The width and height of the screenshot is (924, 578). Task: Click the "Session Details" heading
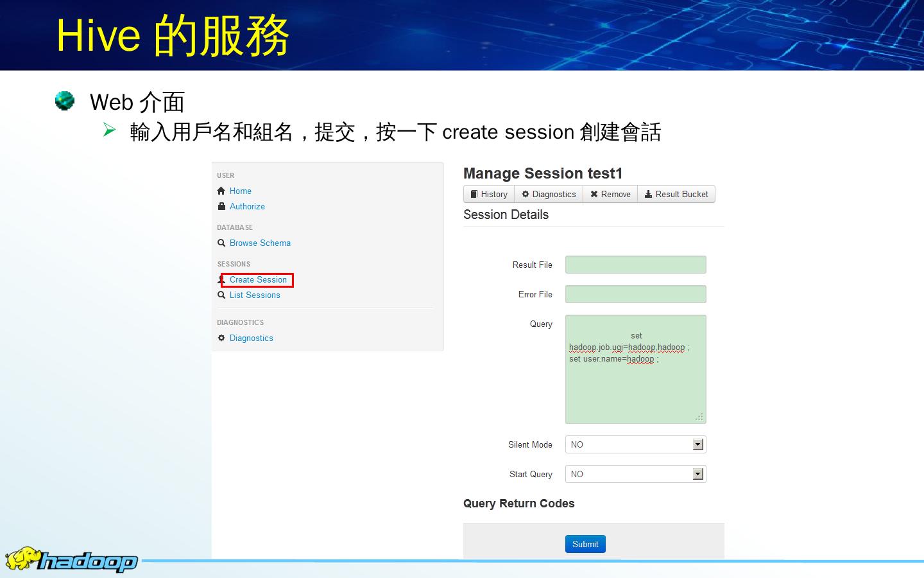point(506,215)
